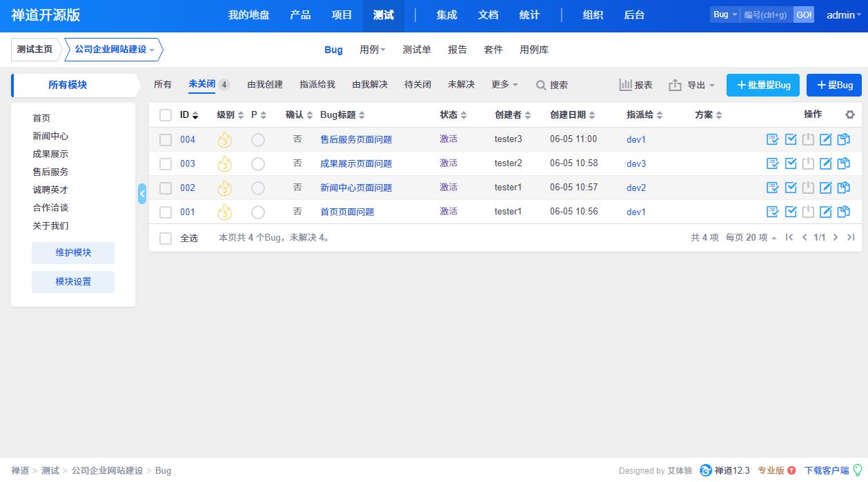Open the 后台 top menu

[634, 15]
